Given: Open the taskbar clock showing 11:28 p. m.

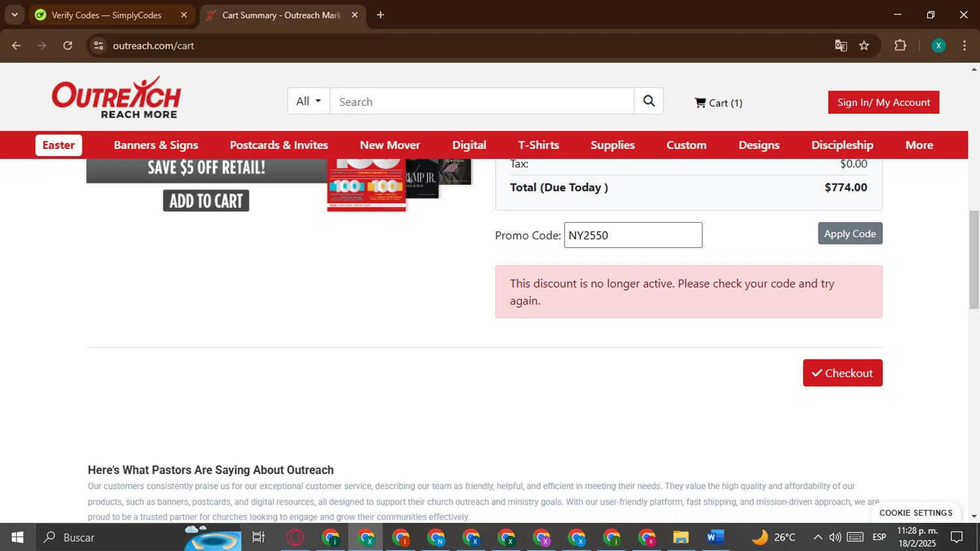Looking at the screenshot, I should 917,537.
